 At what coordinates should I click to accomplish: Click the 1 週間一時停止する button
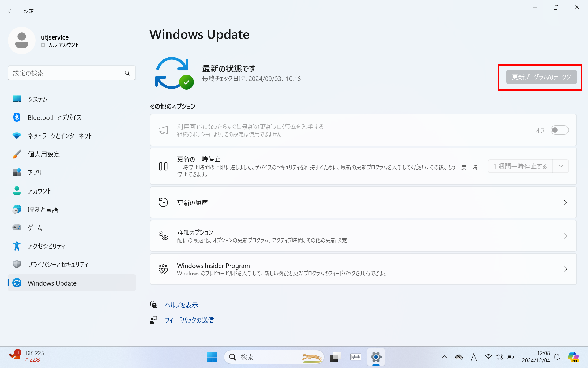[520, 166]
